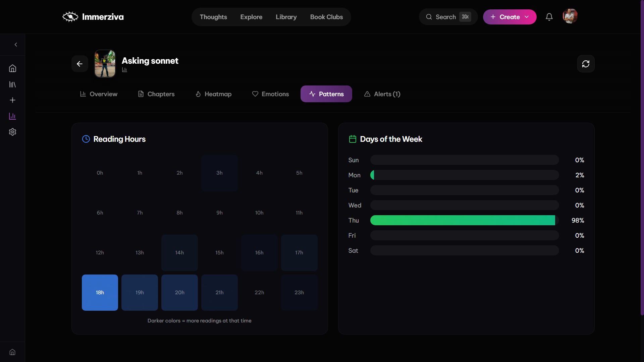Switch to the Heatmap tab
Screen dimensions: 644x362
[213, 94]
